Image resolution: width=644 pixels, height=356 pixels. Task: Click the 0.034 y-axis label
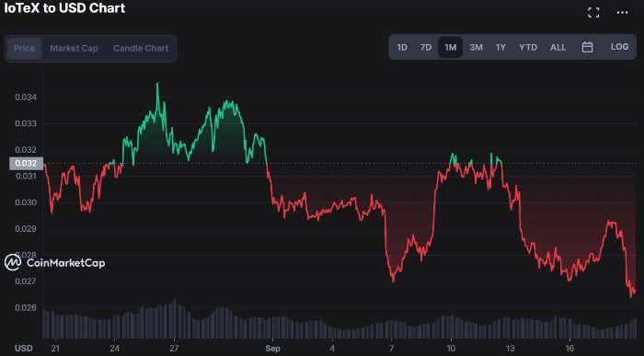pyautogui.click(x=26, y=98)
